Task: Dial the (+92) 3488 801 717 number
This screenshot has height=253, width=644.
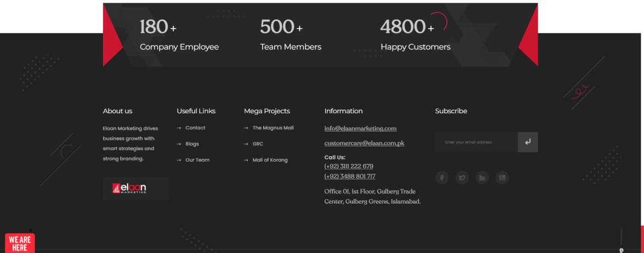Action: pos(350,177)
